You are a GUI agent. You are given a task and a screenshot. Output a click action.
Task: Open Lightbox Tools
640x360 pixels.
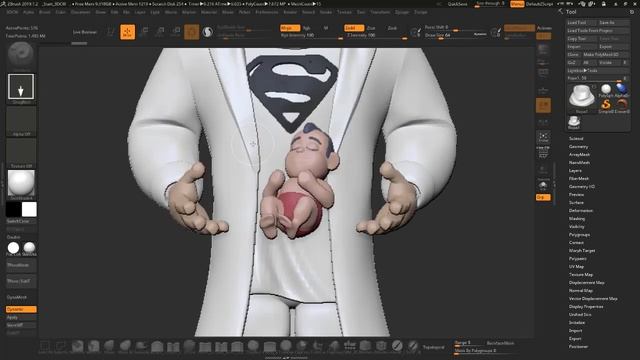[x=598, y=71]
